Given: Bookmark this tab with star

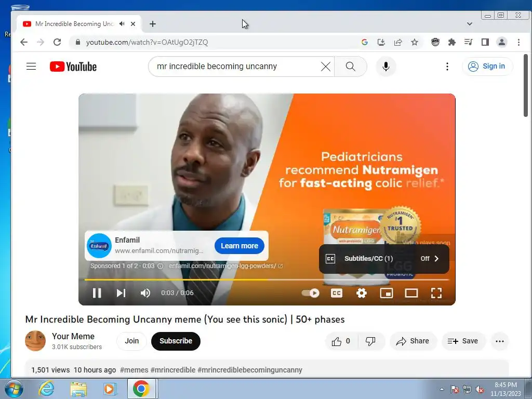Looking at the screenshot, I should (414, 42).
